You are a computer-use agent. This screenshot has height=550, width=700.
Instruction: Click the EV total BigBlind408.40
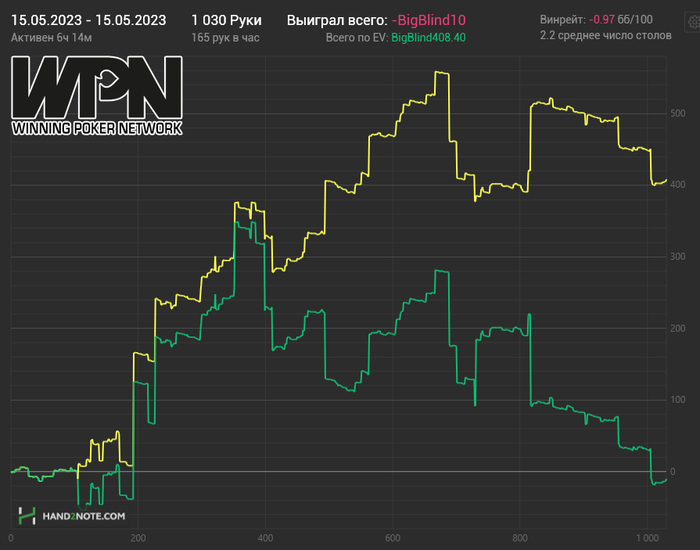point(429,38)
